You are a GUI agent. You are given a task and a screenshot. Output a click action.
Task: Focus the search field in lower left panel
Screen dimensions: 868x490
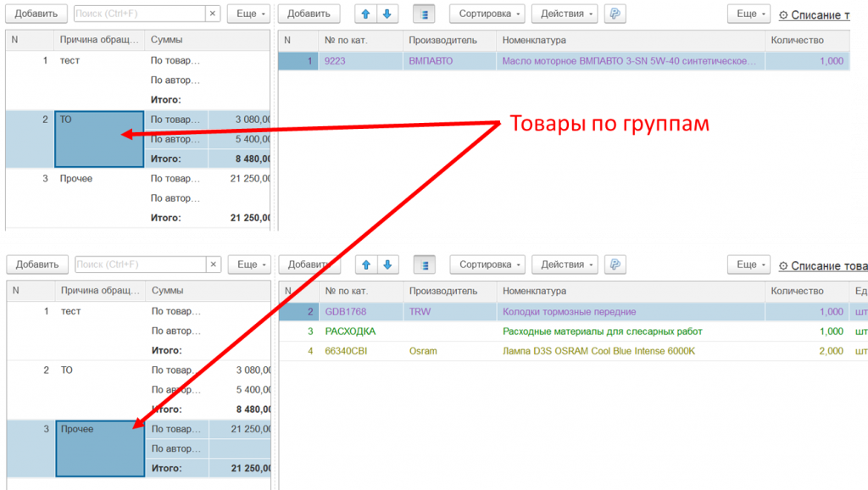[x=139, y=264]
